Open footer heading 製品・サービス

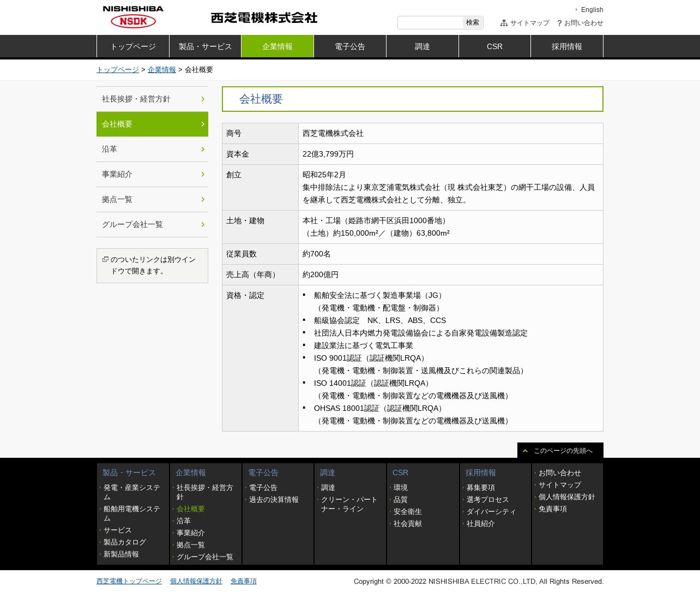coord(129,473)
